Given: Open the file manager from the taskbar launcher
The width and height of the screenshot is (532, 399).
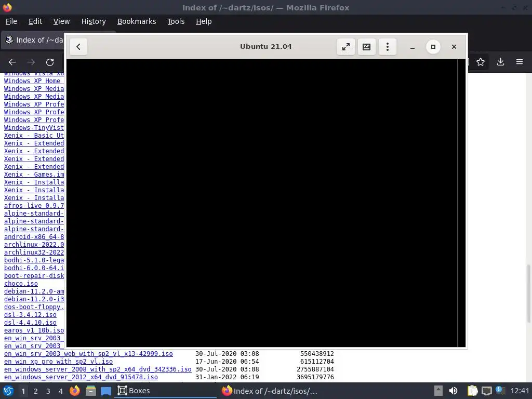Looking at the screenshot, I should 90,391.
